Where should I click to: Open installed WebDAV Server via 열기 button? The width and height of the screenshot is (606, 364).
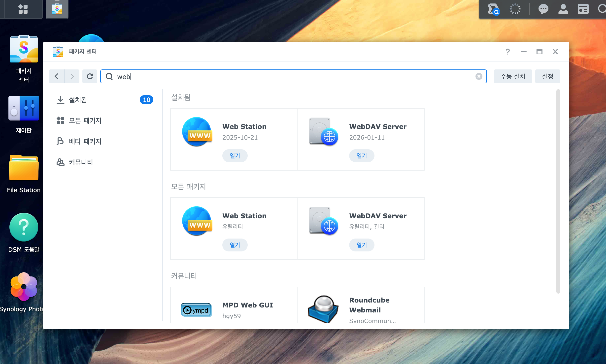pos(362,156)
